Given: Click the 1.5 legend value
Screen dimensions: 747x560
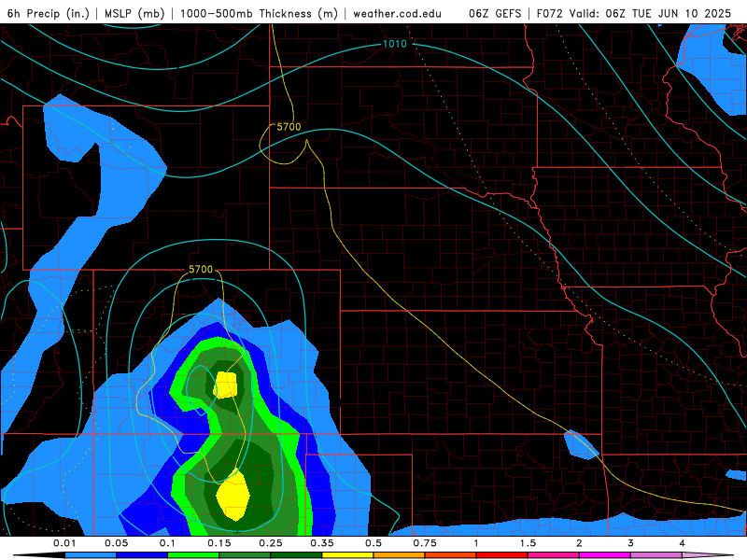Looking at the screenshot, I should (x=528, y=543).
